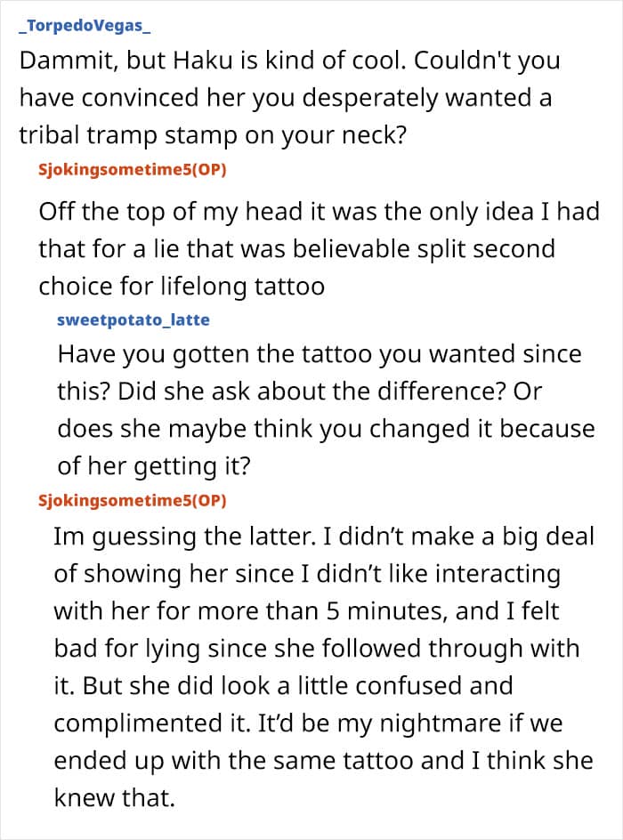Screen dimensions: 623x840
Task: Open sweetpotato_latte's profile link
Action: [x=133, y=319]
